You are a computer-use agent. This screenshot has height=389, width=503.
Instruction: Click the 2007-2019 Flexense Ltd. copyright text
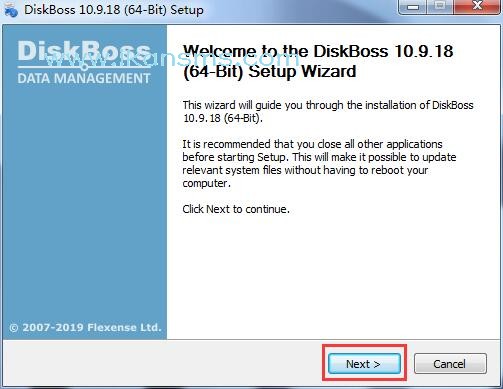tap(85, 327)
